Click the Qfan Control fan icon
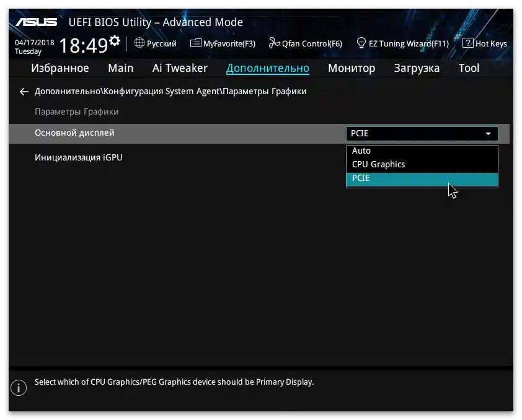522x420 pixels. click(274, 43)
